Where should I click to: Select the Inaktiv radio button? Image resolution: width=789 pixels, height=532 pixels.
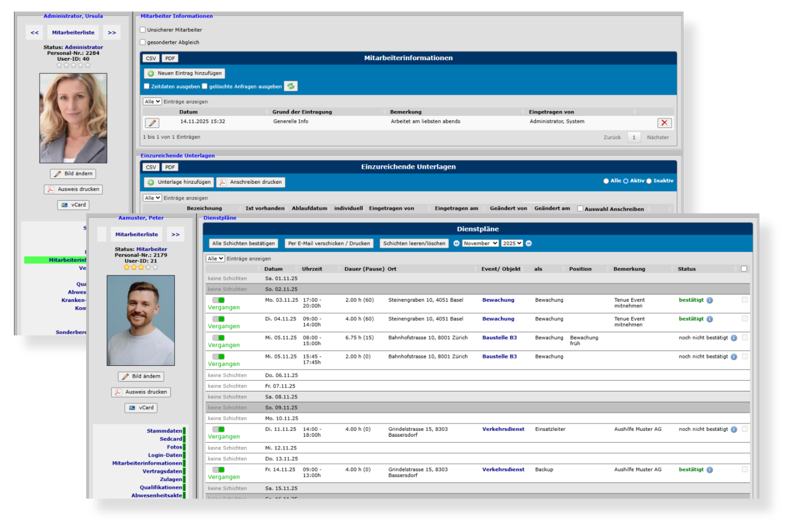(649, 181)
